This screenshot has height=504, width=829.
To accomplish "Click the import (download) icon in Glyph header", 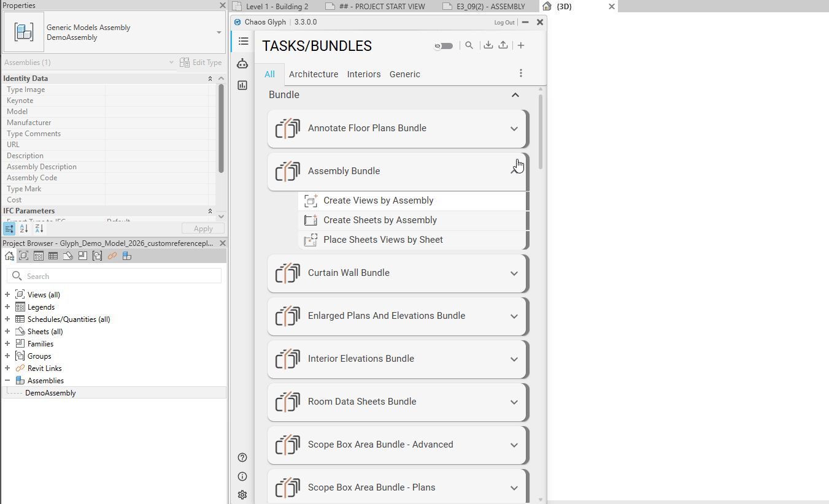I will tap(488, 45).
